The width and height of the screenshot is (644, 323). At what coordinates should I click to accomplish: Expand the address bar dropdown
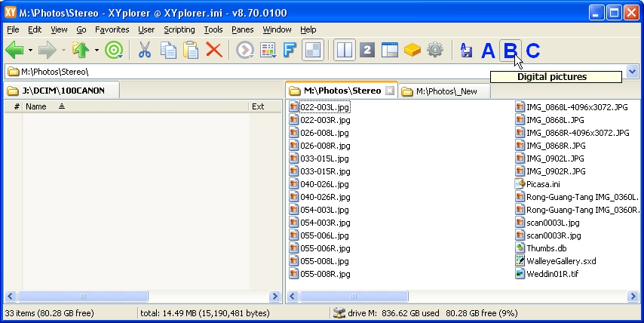632,72
